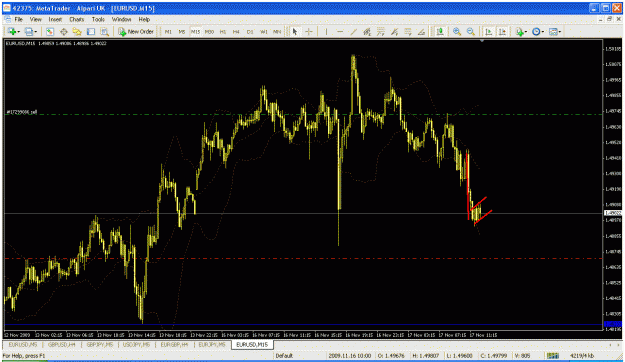
Task: Switch chart to W1 timeframe
Action: pos(263,31)
